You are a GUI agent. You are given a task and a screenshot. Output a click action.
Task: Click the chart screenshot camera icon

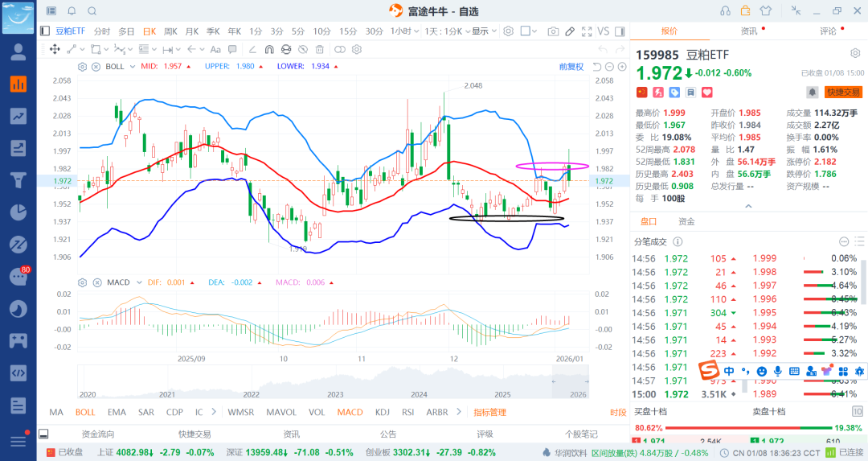[553, 31]
